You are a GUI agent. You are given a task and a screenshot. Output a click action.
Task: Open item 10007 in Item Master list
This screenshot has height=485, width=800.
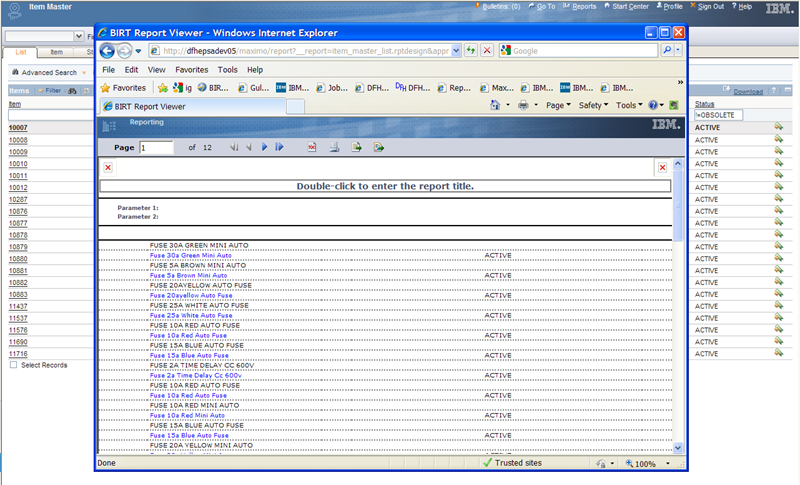point(18,127)
